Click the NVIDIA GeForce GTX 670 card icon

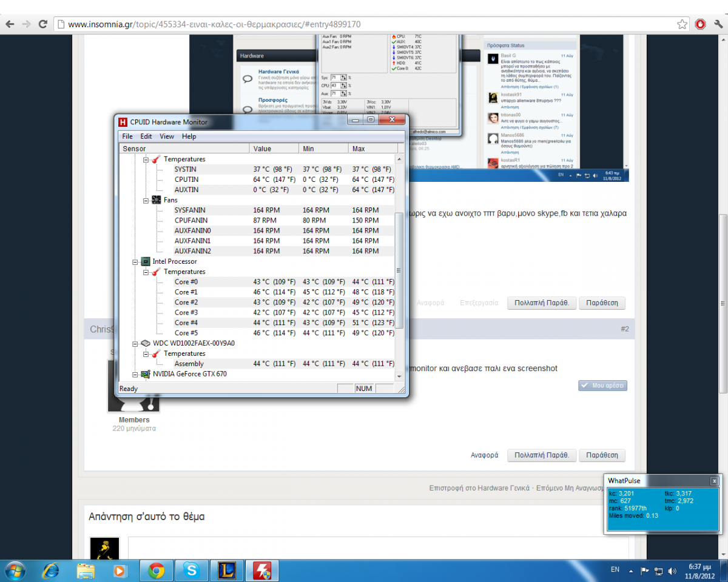[x=146, y=374]
